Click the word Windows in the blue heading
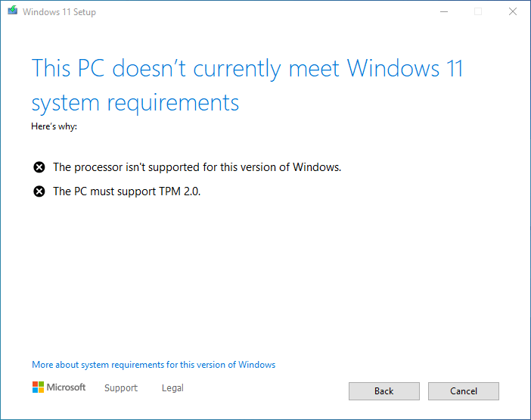Screen dimensions: 531x420 tap(393, 68)
